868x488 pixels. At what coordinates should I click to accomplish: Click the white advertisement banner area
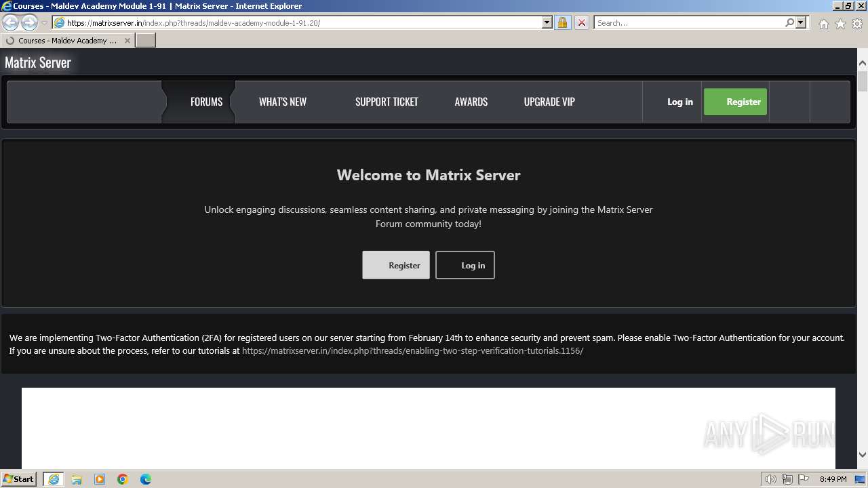429,428
